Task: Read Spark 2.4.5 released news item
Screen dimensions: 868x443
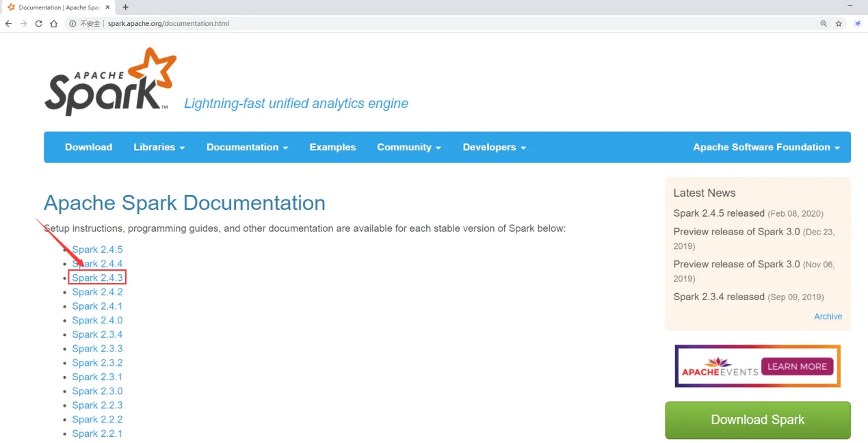Action: (719, 213)
